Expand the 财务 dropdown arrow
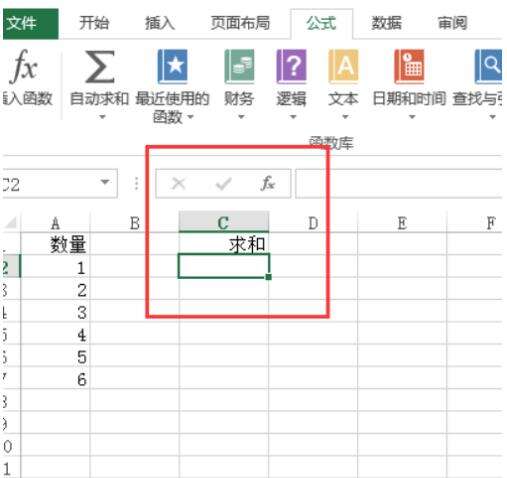Image resolution: width=507 pixels, height=478 pixels. [241, 117]
